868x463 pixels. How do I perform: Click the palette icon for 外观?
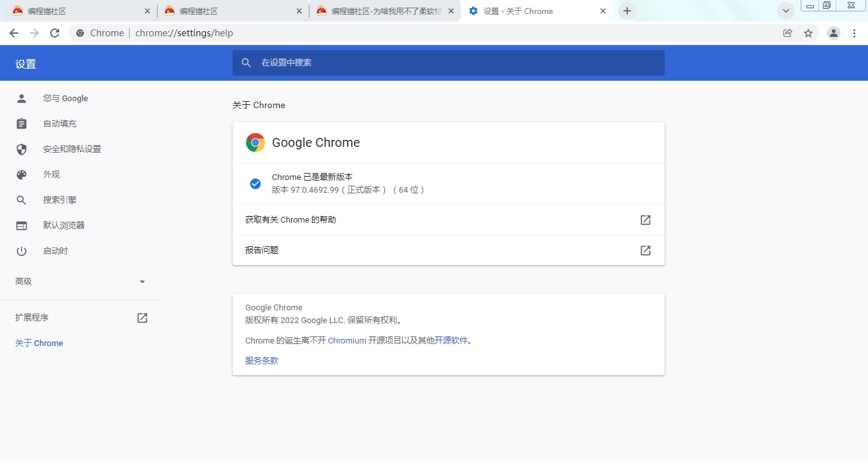click(22, 174)
